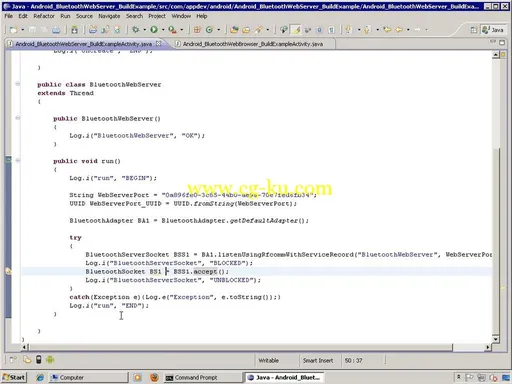
Task: Click the Open Task folder icon
Action: click(246, 30)
